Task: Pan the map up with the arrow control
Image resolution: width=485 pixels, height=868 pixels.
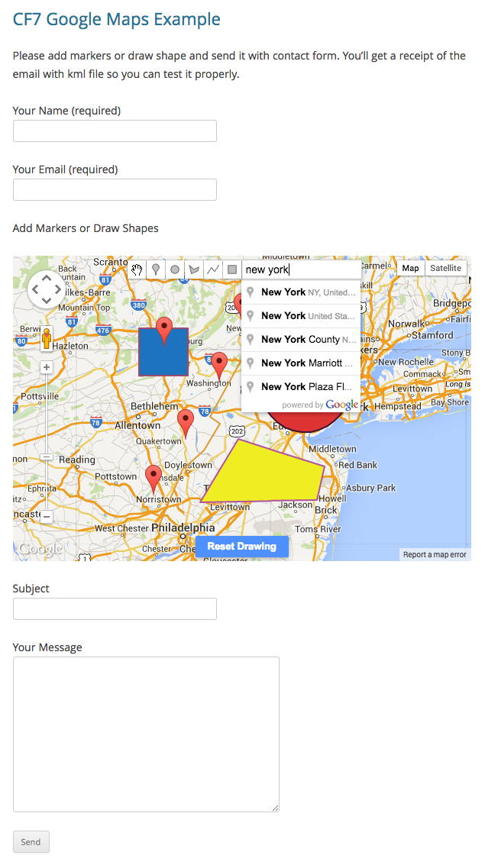Action: pos(47,277)
